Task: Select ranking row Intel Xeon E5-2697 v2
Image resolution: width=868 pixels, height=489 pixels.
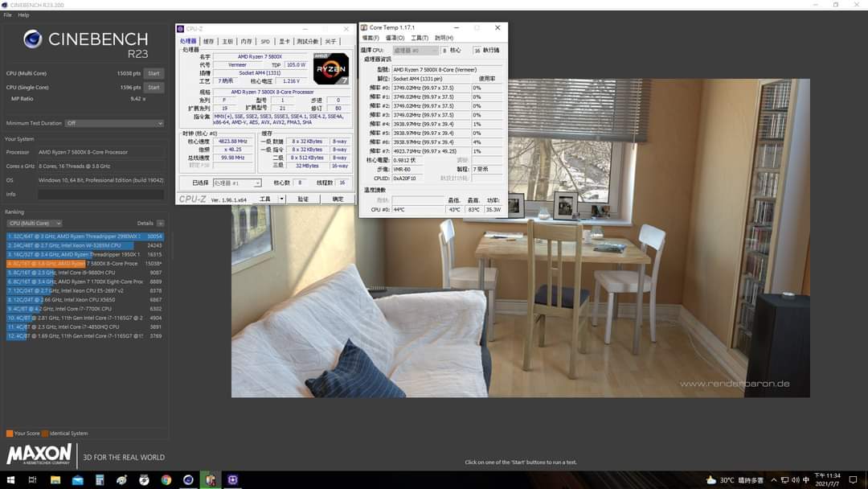Action: tap(84, 290)
